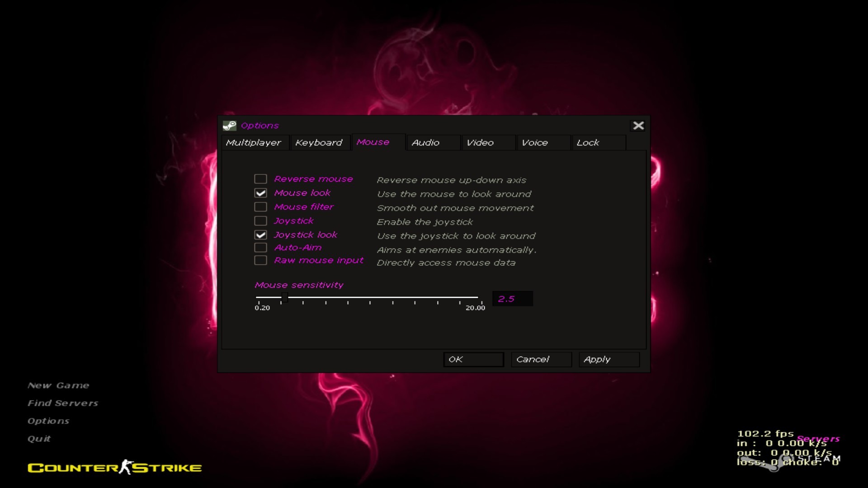
Task: Enable the Mouse filter checkbox
Action: tap(260, 207)
